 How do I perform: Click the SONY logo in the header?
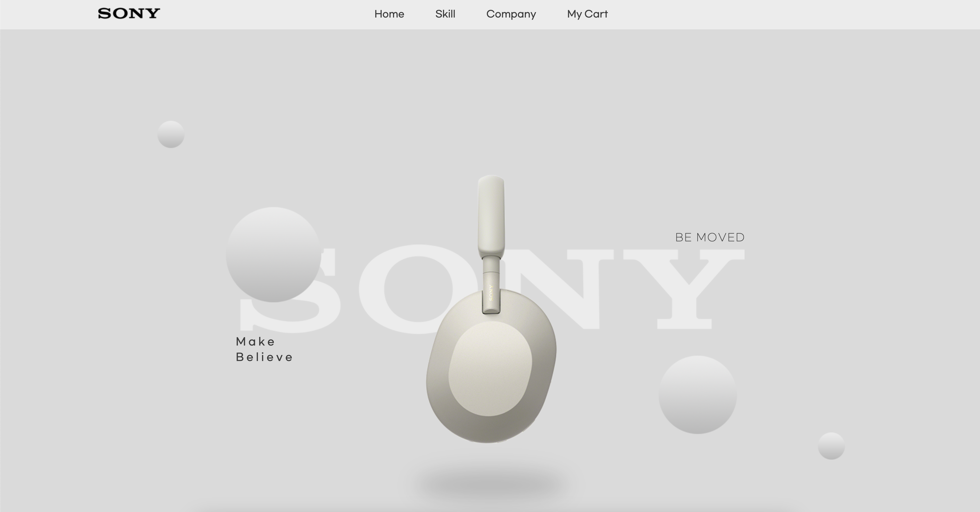pyautogui.click(x=129, y=14)
